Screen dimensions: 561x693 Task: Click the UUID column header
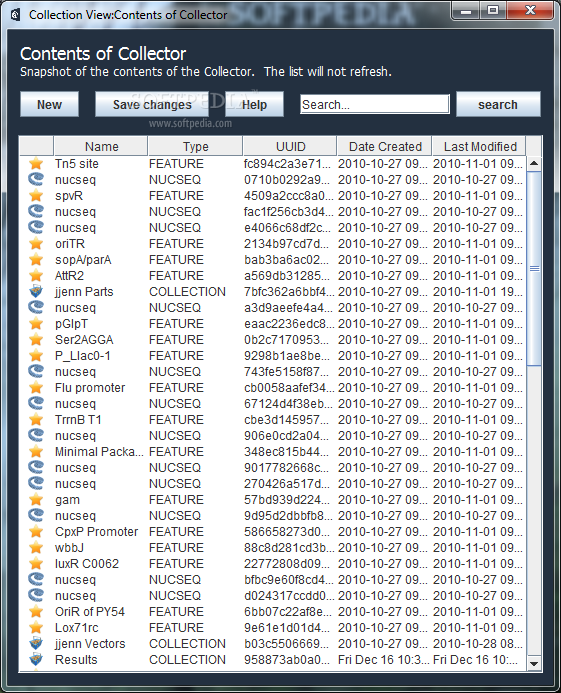click(290, 146)
